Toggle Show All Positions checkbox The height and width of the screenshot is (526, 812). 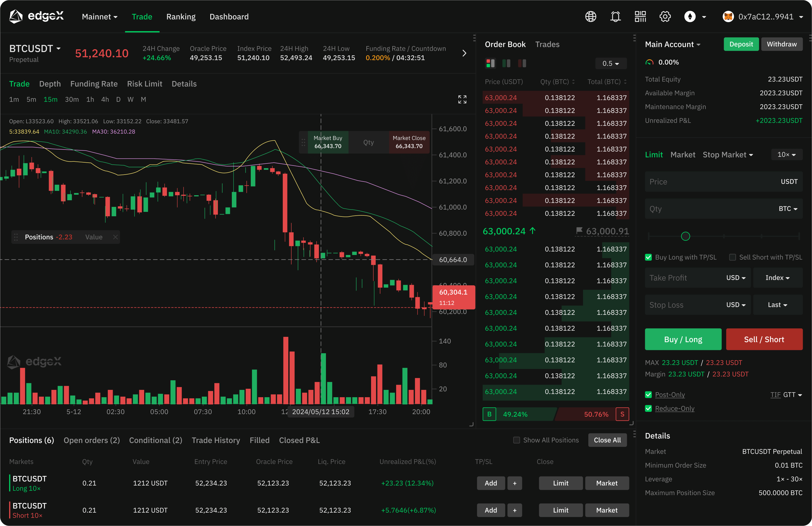coord(517,440)
